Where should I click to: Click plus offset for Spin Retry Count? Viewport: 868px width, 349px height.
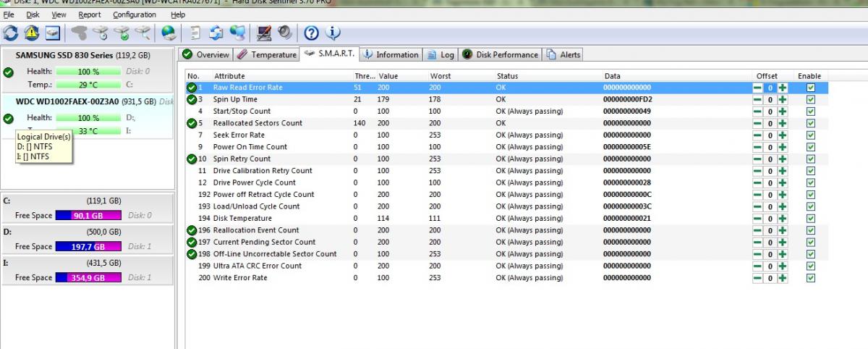pyautogui.click(x=783, y=159)
